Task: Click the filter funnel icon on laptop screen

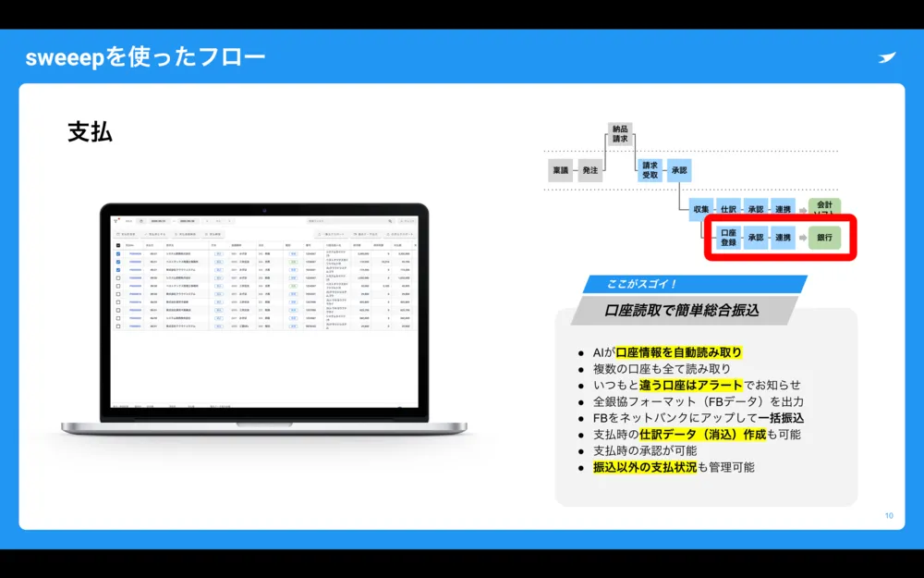Action: click(x=115, y=221)
